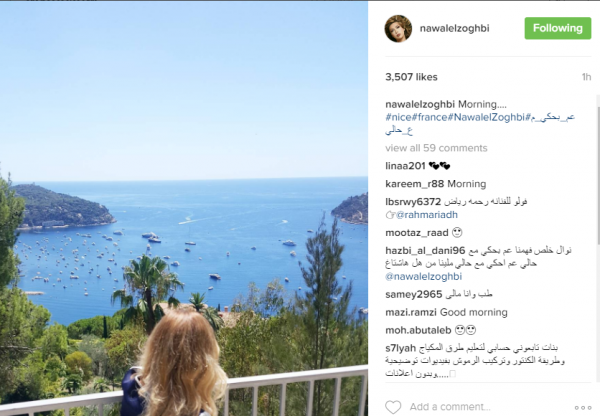Click the sea view post photo

pyautogui.click(x=184, y=209)
